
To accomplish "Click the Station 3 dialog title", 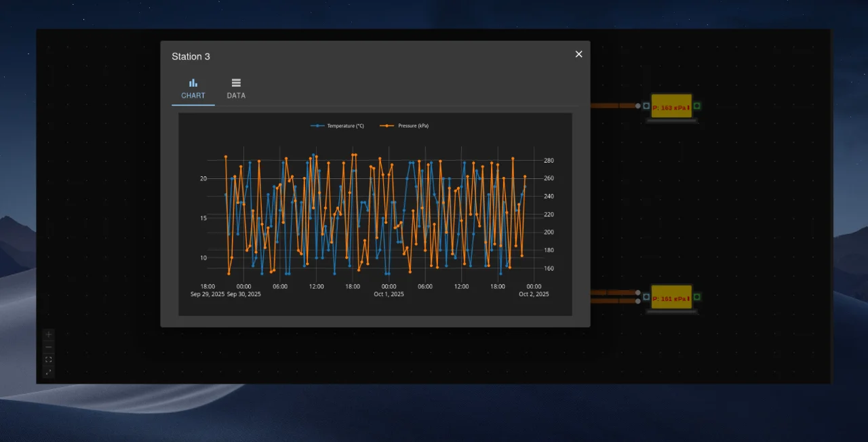I will click(191, 56).
